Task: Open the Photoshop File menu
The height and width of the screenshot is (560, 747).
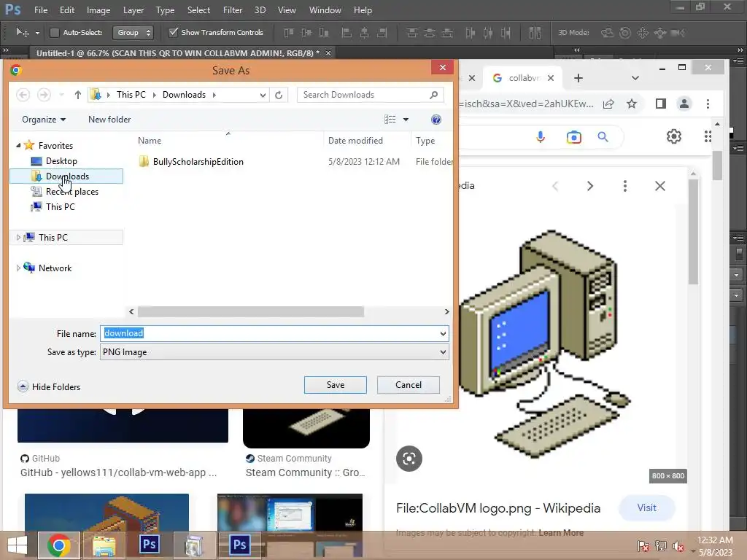Action: point(41,10)
